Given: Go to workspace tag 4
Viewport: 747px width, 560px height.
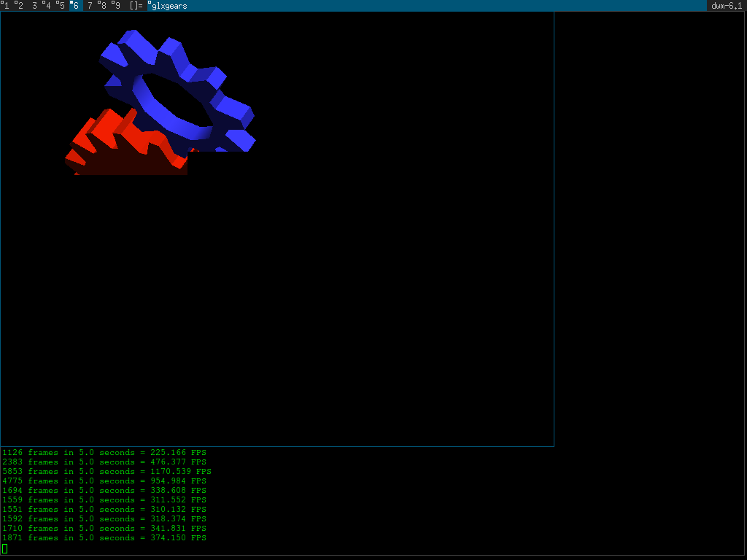Looking at the screenshot, I should [x=47, y=6].
